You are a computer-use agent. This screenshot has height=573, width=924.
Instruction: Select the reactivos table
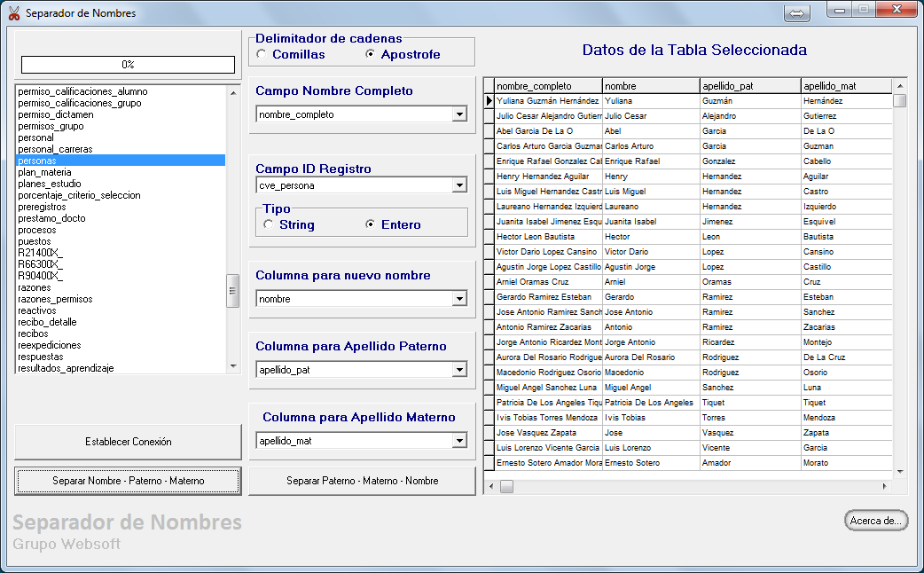click(x=121, y=310)
